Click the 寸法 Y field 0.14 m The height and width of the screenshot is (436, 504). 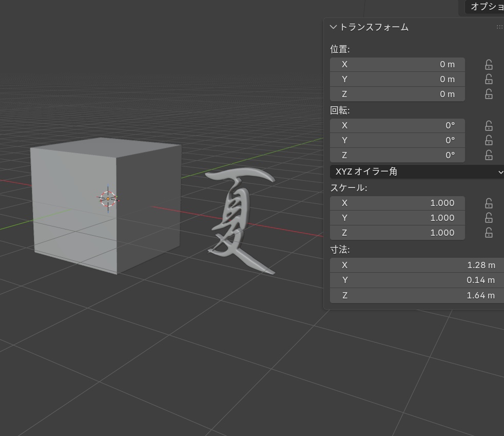[417, 280]
